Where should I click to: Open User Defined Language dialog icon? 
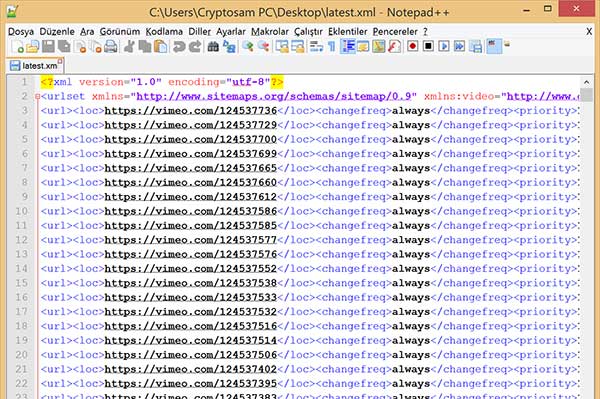pyautogui.click(x=363, y=46)
